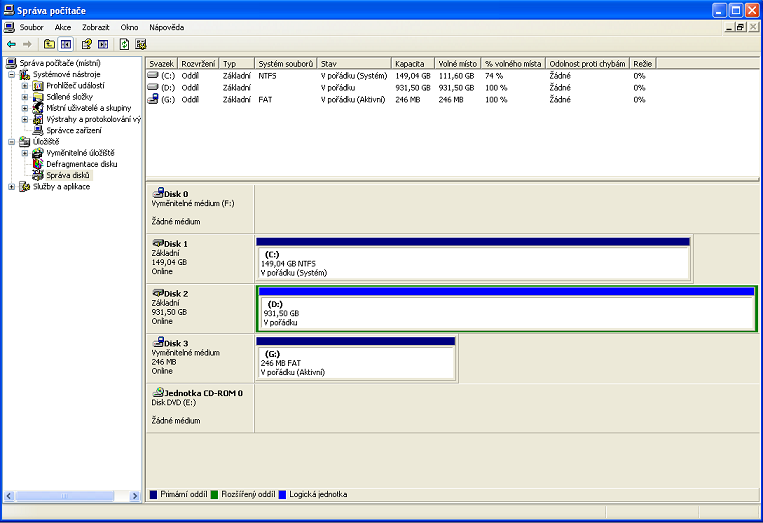Image resolution: width=763 pixels, height=523 pixels.
Task: Expand the Vyměnitelné úložiště node
Action: (25, 152)
